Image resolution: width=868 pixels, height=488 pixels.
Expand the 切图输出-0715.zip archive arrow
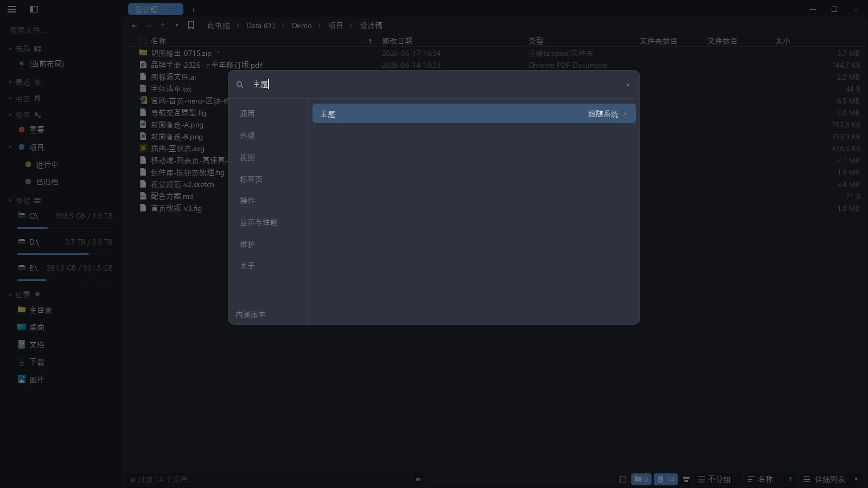218,53
